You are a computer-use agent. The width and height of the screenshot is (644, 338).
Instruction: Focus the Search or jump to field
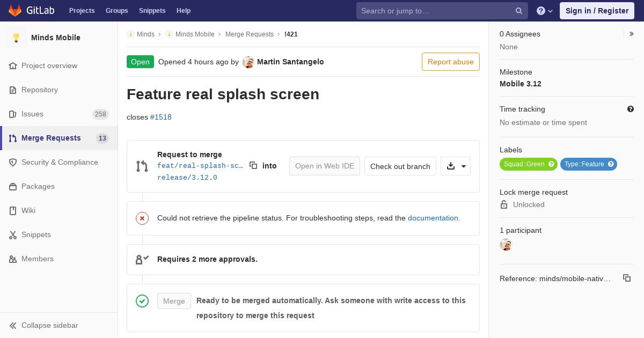tap(435, 11)
